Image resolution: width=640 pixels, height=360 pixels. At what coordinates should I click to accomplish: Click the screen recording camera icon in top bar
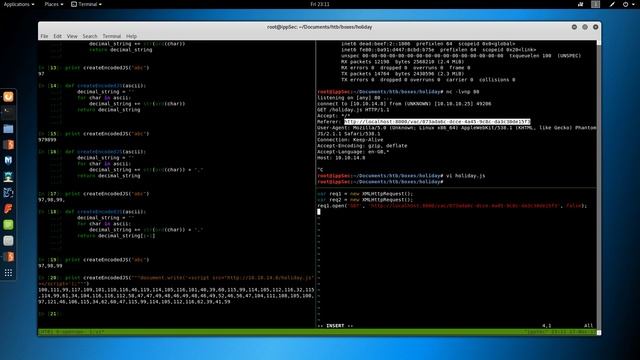[580, 4]
